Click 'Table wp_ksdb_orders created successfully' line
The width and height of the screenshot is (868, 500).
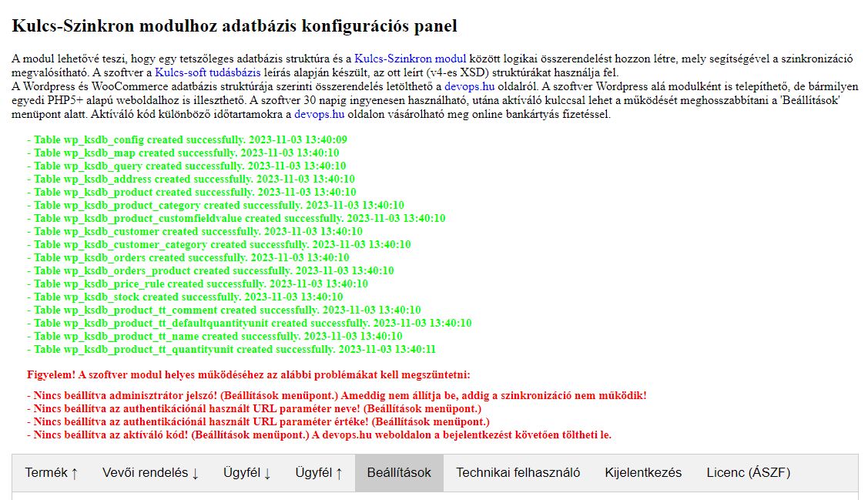[x=188, y=257]
